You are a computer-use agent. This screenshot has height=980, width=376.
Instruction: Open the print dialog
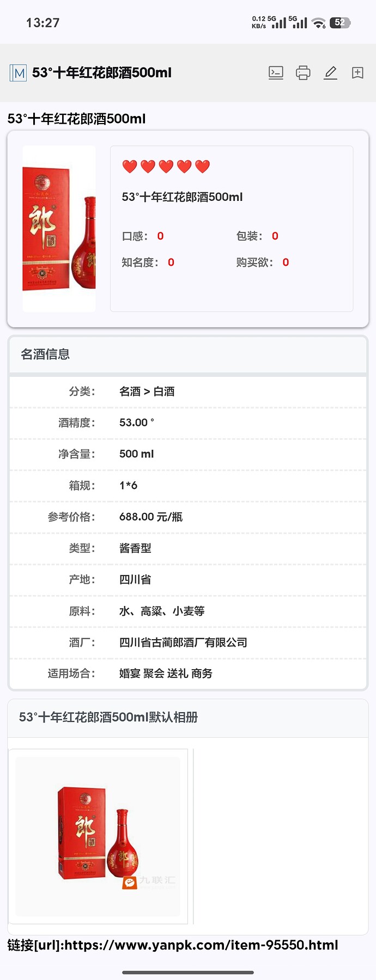tap(303, 72)
